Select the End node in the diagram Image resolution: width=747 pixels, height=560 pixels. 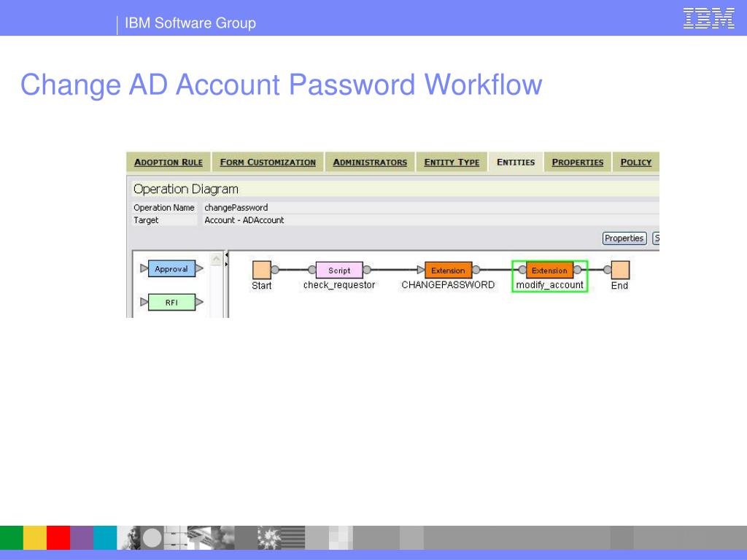(x=620, y=270)
